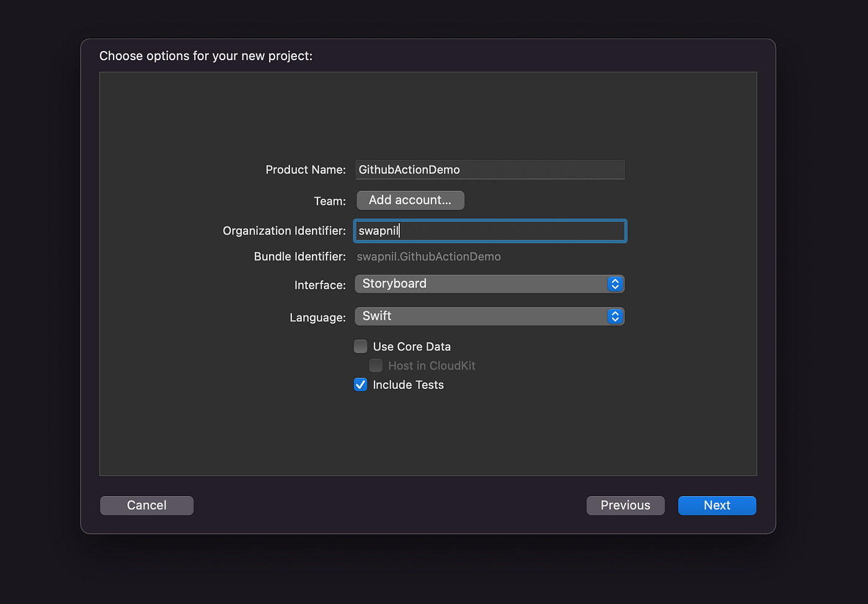The height and width of the screenshot is (604, 868).
Task: Toggle the Host in CloudKit checkbox
Action: 376,365
